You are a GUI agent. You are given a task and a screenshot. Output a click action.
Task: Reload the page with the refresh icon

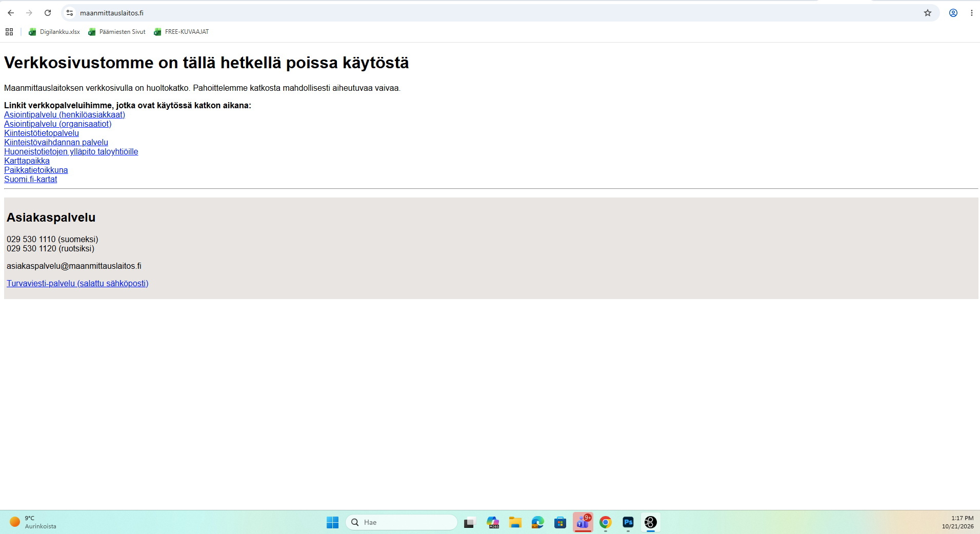[48, 13]
